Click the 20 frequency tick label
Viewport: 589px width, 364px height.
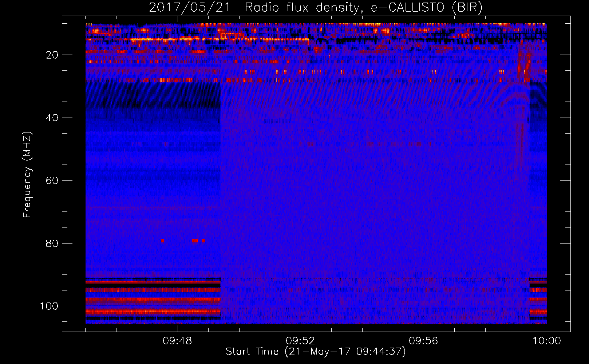pos(52,55)
